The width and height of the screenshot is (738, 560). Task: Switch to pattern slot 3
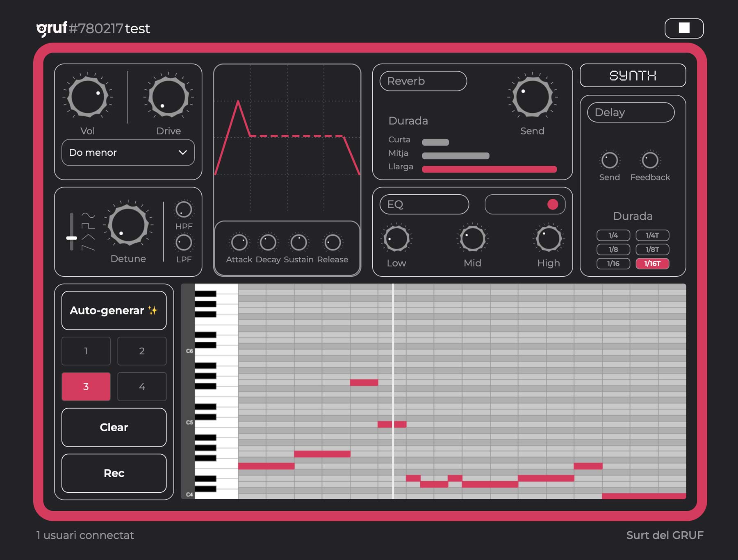[86, 387]
